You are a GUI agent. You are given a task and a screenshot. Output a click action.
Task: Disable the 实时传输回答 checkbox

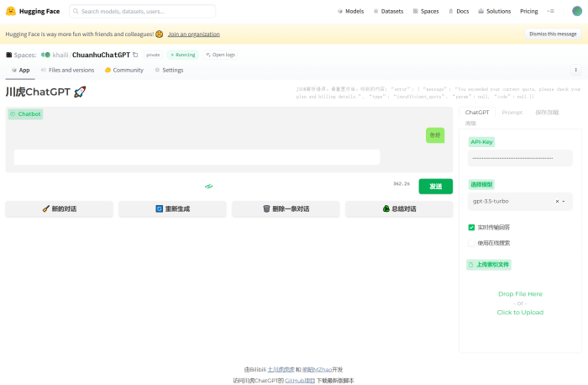coord(471,227)
